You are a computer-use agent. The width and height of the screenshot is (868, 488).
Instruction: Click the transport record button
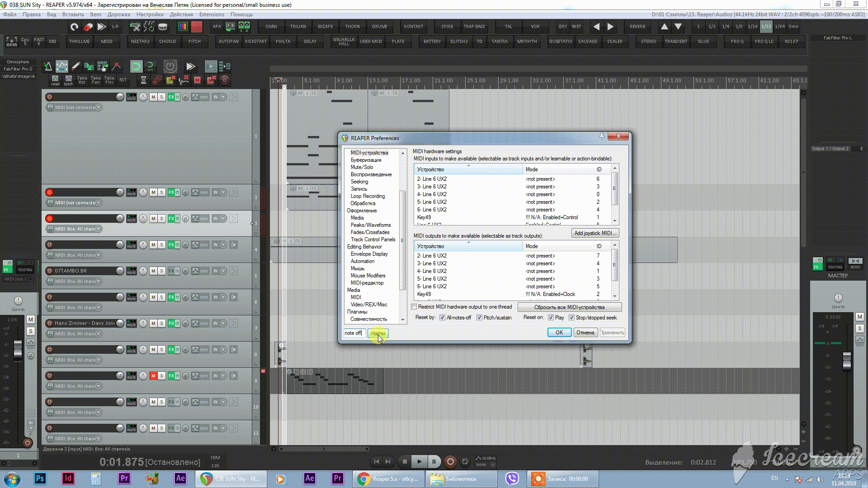click(x=450, y=461)
